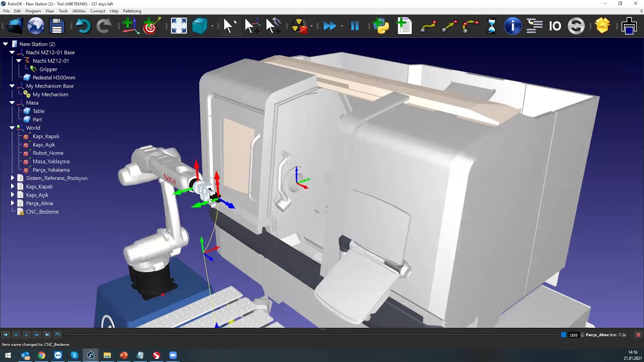Select the isometric view cube

(x=200, y=26)
